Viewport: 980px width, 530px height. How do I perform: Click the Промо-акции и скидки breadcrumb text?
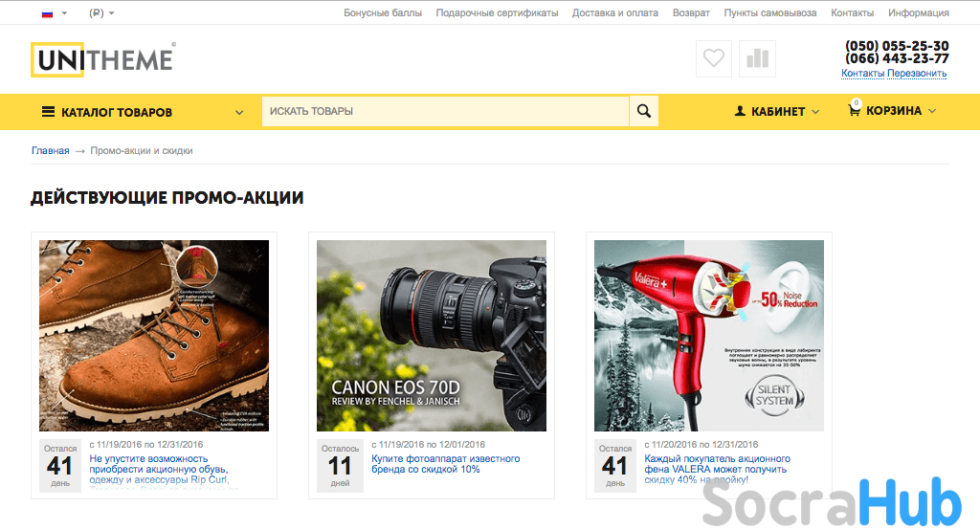pyautogui.click(x=142, y=150)
